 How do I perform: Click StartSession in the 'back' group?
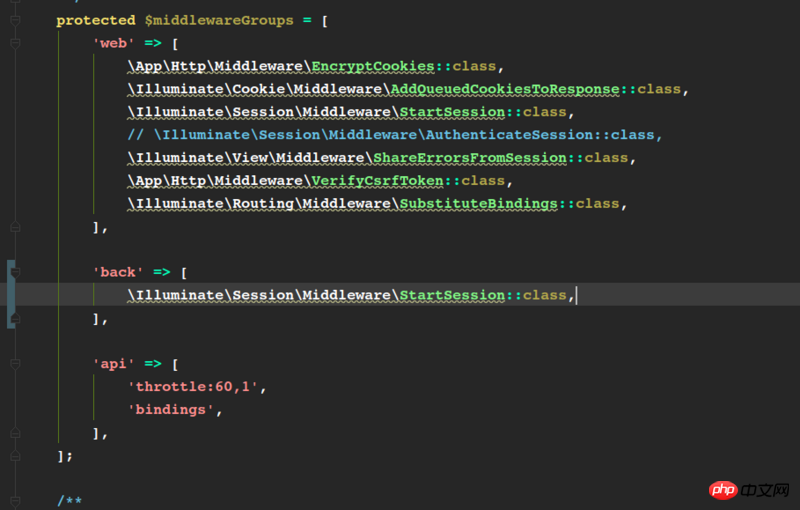pos(453,295)
